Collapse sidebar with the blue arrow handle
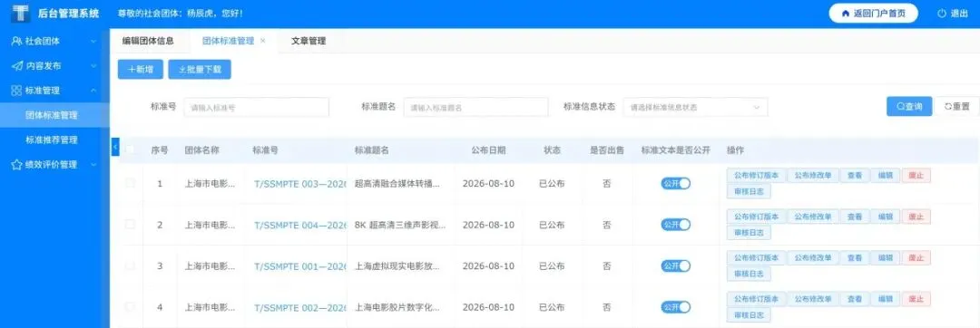The width and height of the screenshot is (980, 328). pyautogui.click(x=114, y=147)
